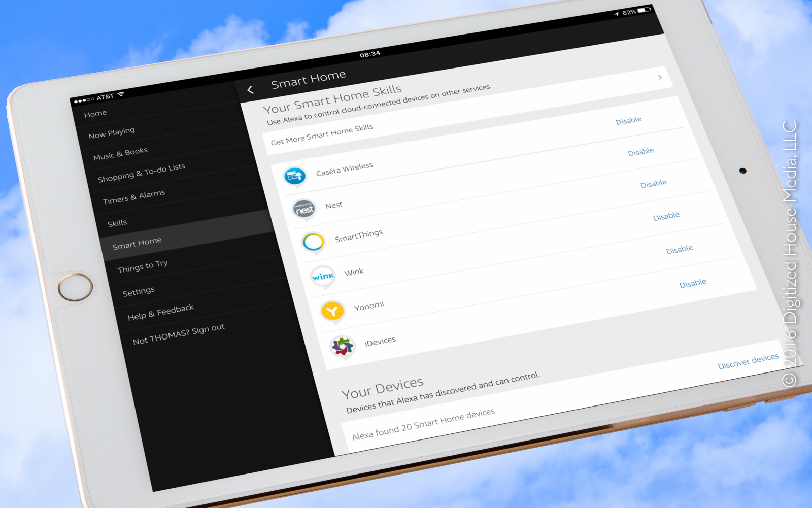Open Things to Try

[143, 266]
